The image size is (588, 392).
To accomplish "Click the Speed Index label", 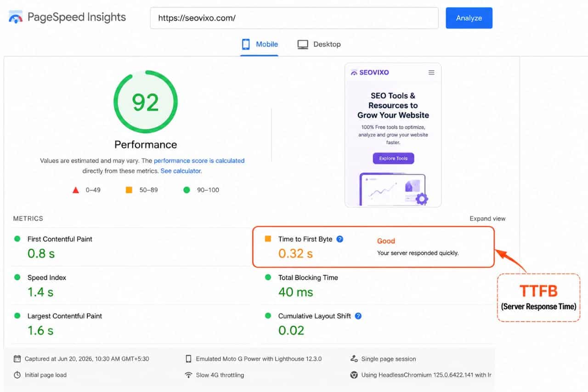I will (47, 278).
